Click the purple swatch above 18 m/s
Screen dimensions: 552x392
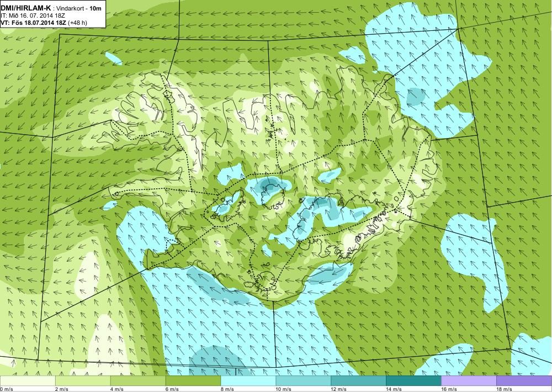pyautogui.click(x=524, y=381)
